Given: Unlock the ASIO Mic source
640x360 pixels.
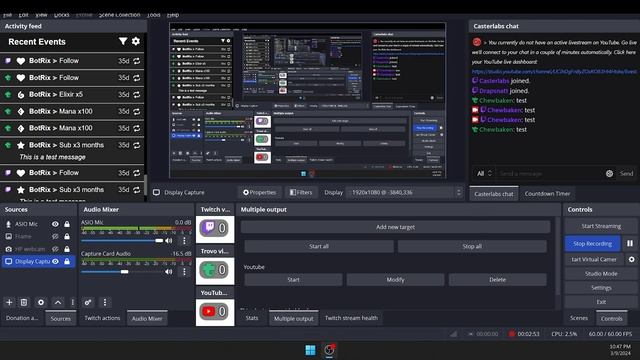Looking at the screenshot, I should tap(67, 224).
